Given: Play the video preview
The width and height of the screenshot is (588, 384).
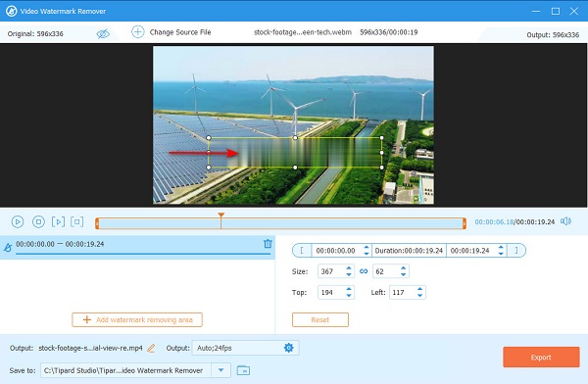Looking at the screenshot, I should point(18,221).
